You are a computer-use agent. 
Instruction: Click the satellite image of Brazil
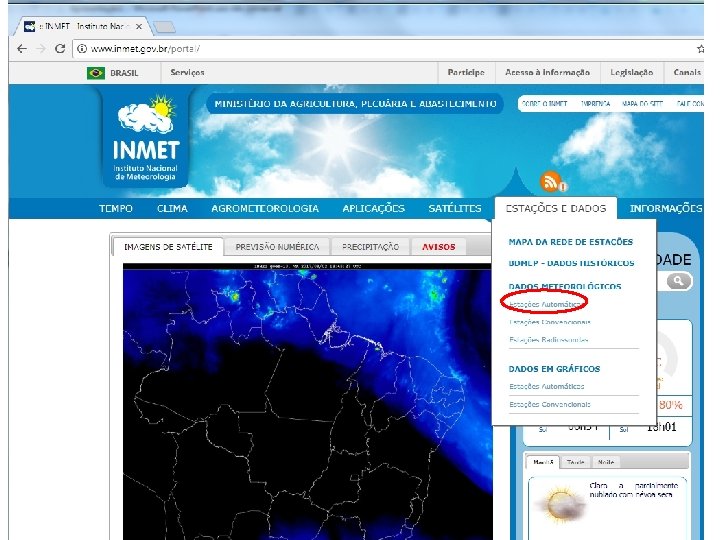pyautogui.click(x=308, y=402)
